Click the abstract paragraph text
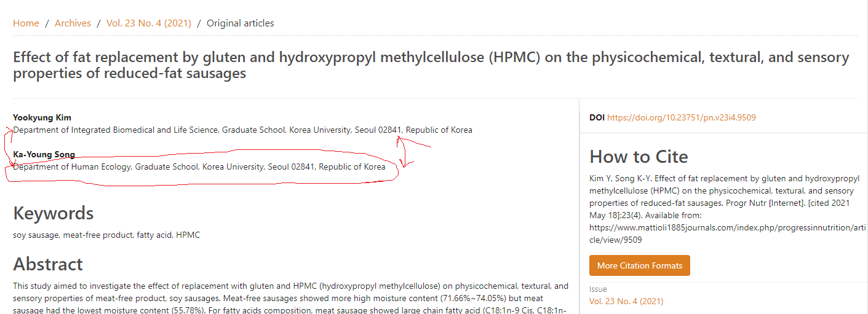 click(x=290, y=292)
